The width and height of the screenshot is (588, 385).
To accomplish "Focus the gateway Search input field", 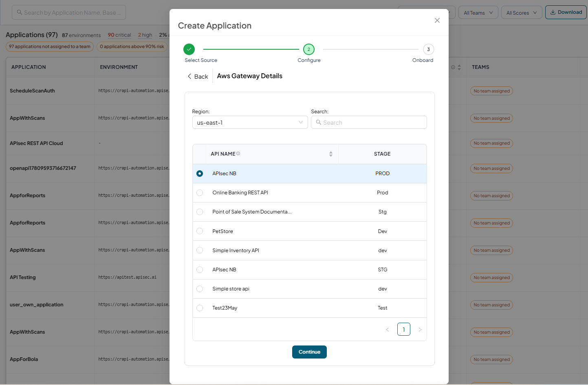I will click(x=369, y=122).
